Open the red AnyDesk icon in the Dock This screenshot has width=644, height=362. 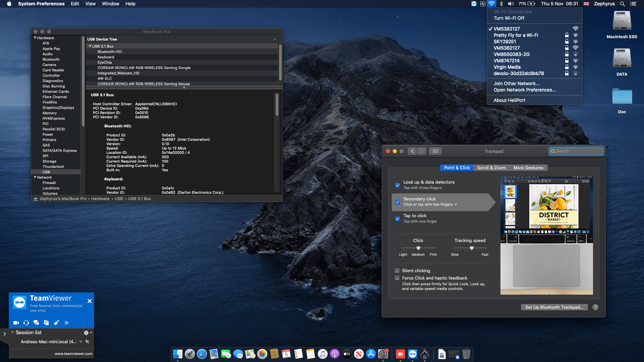400,354
